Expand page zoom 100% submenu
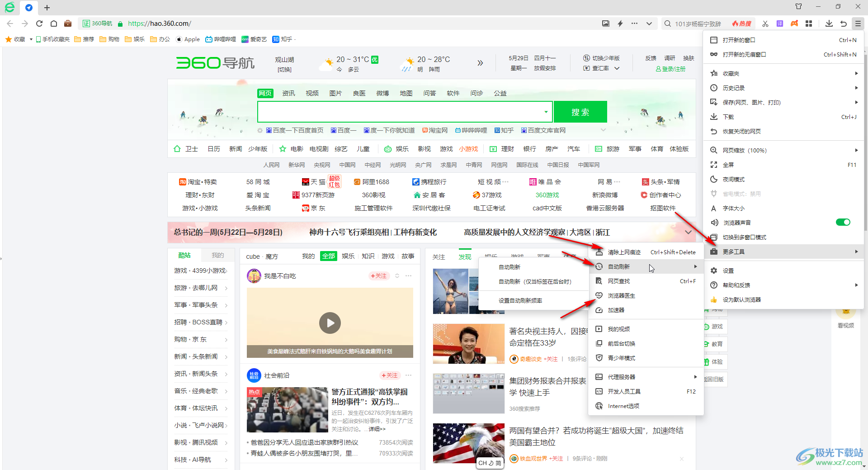868x470 pixels. [856, 150]
